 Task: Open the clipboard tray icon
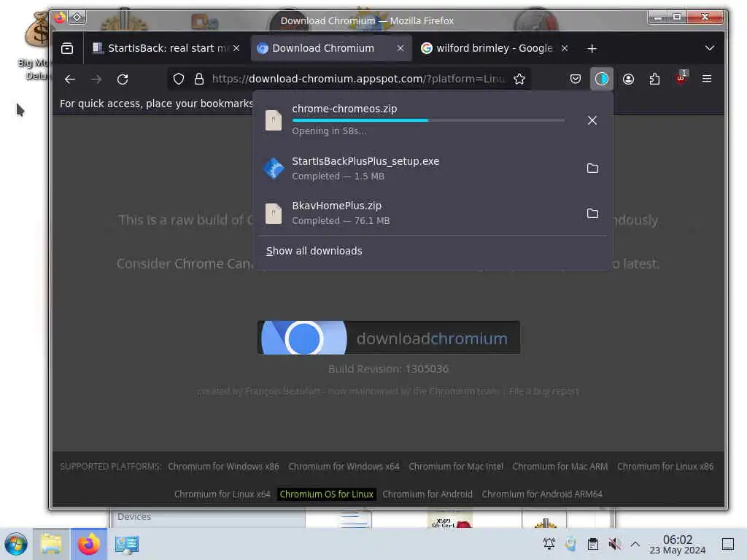[x=593, y=544]
